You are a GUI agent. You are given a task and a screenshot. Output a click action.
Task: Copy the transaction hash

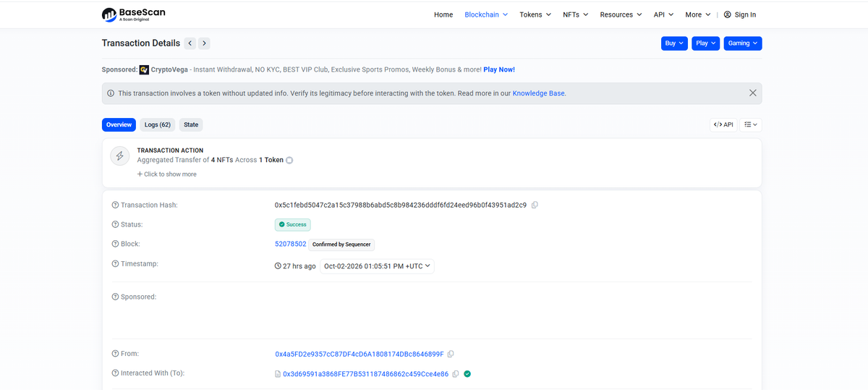[535, 205]
